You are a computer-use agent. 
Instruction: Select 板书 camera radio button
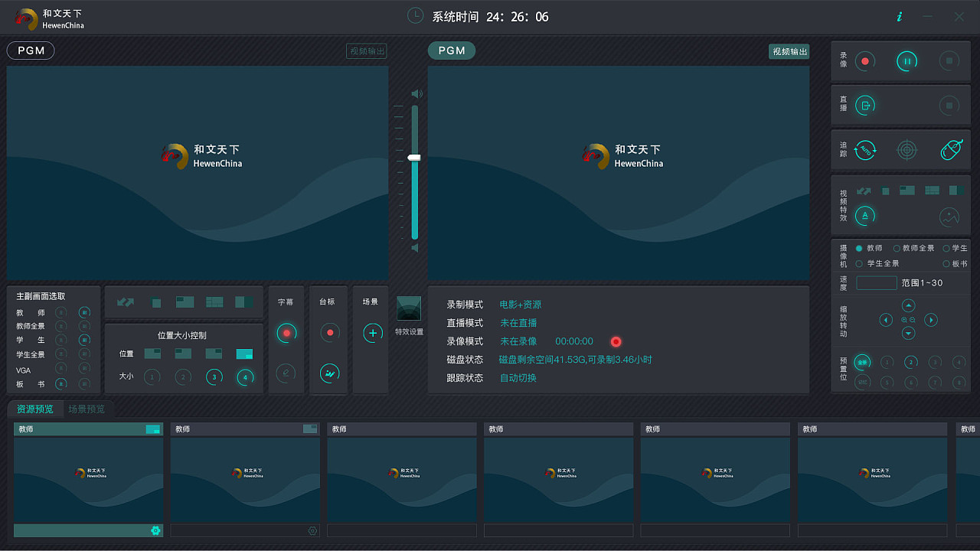946,263
